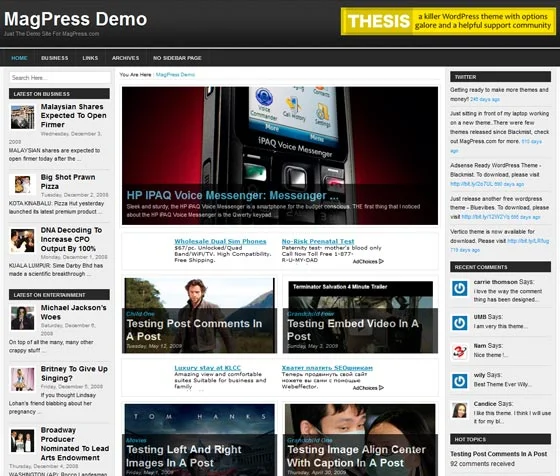
Task: Open Malaysian Shares Expected To Open Firmer
Action: coord(74,116)
